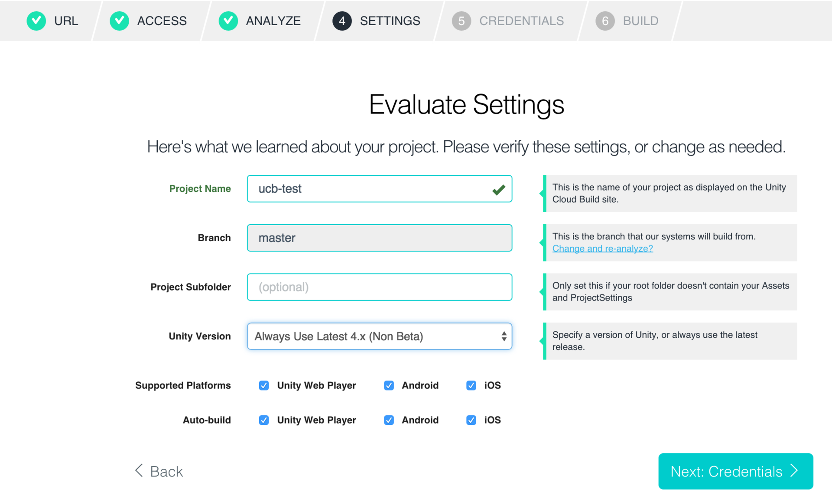Select Always Use Latest 4.x version
The image size is (832, 504).
[x=379, y=336]
